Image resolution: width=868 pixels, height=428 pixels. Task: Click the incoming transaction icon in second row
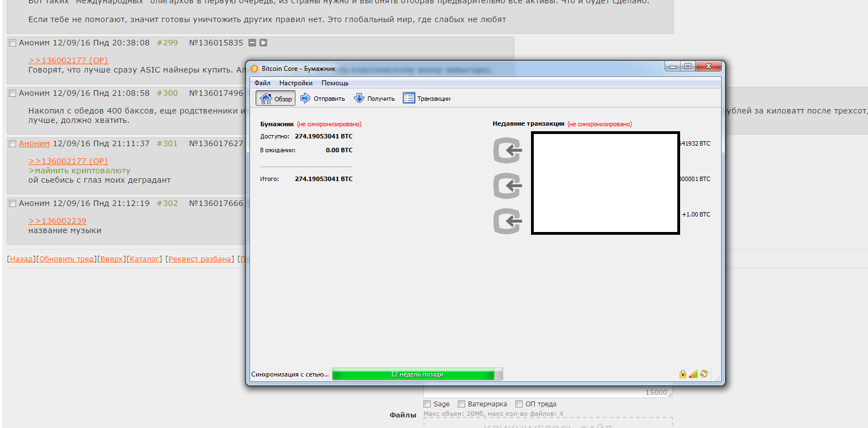508,186
